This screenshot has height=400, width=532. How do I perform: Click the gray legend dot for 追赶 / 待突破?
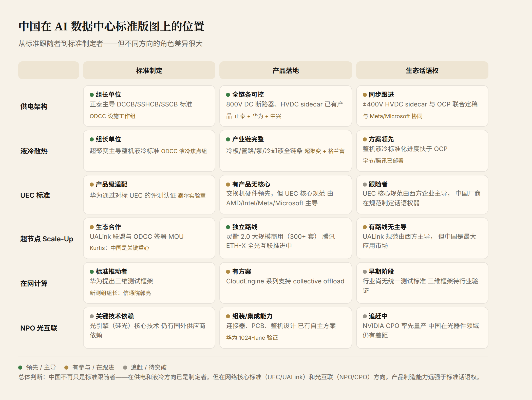125,368
